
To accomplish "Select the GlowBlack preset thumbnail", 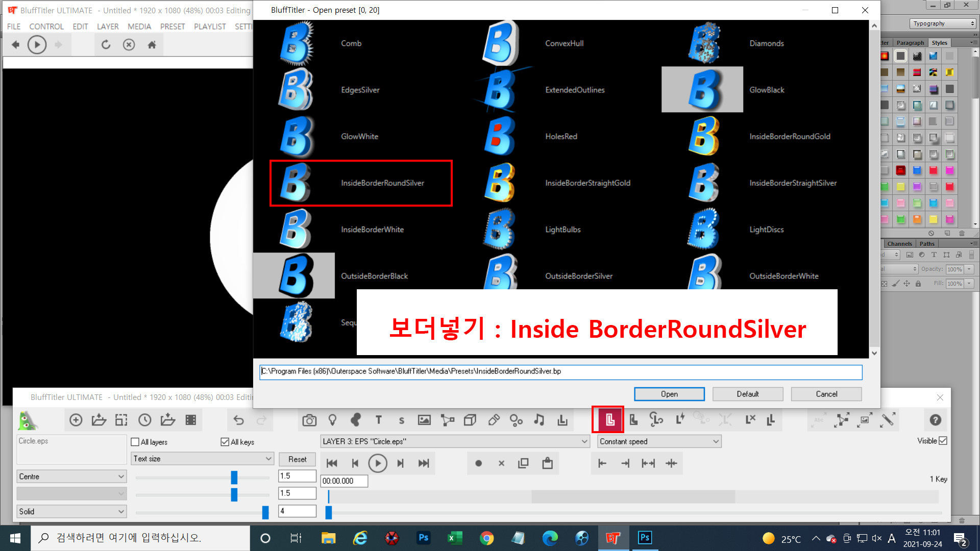I will tap(702, 90).
